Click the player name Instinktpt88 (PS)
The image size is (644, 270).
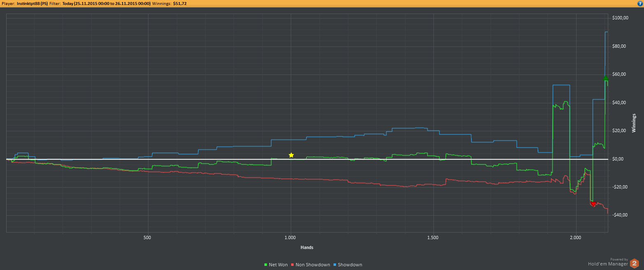[32, 3]
